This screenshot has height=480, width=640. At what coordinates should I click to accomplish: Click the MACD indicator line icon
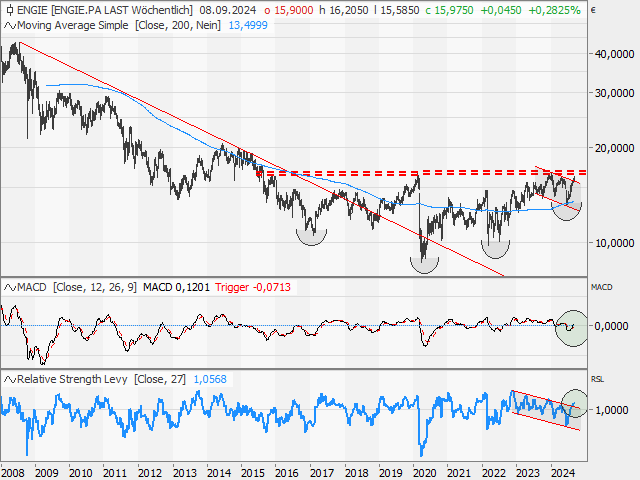pyautogui.click(x=10, y=287)
